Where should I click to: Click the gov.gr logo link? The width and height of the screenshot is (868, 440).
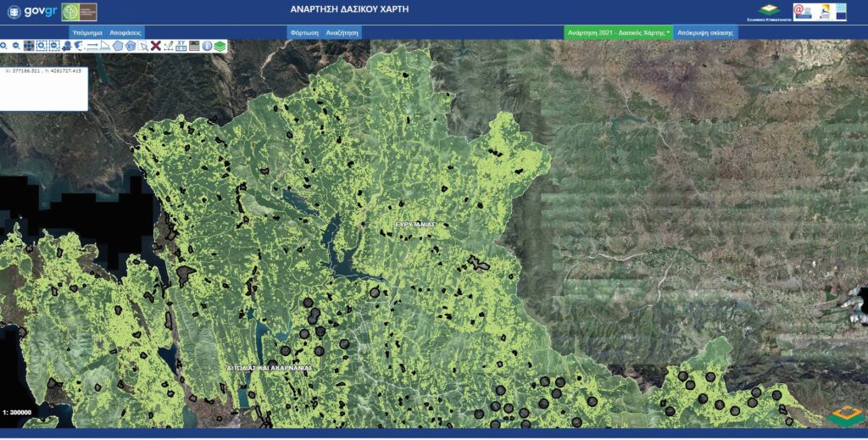pyautogui.click(x=32, y=12)
